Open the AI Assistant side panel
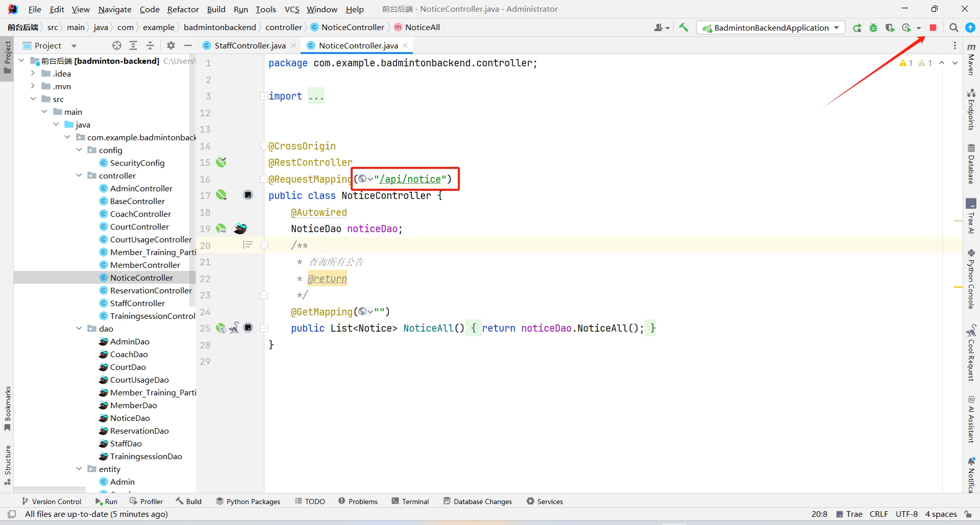980x525 pixels. coord(971,419)
